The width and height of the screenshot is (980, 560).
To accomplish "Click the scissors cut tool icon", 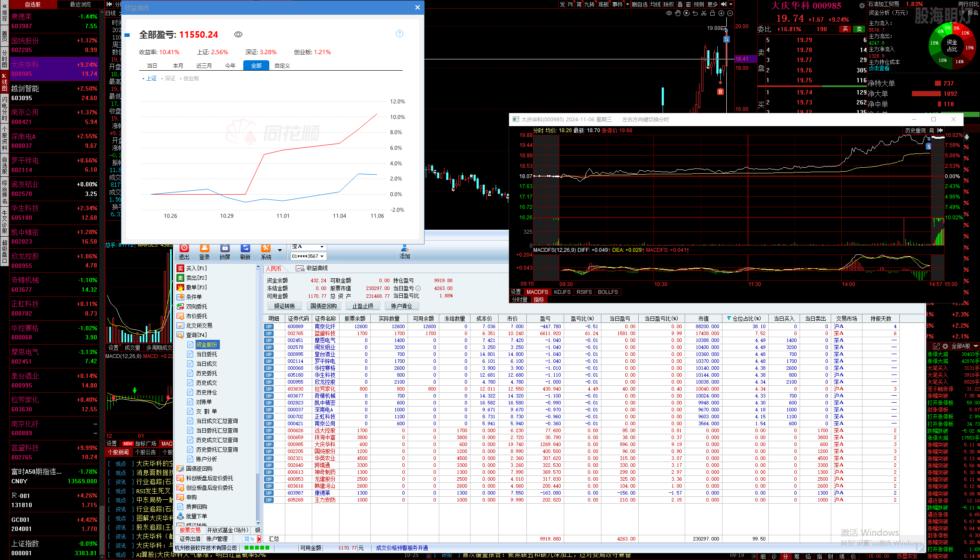I will click(x=704, y=13).
